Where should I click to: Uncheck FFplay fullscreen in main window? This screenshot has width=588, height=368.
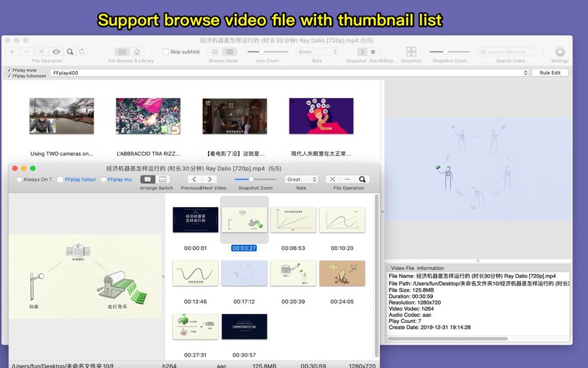tap(9, 76)
